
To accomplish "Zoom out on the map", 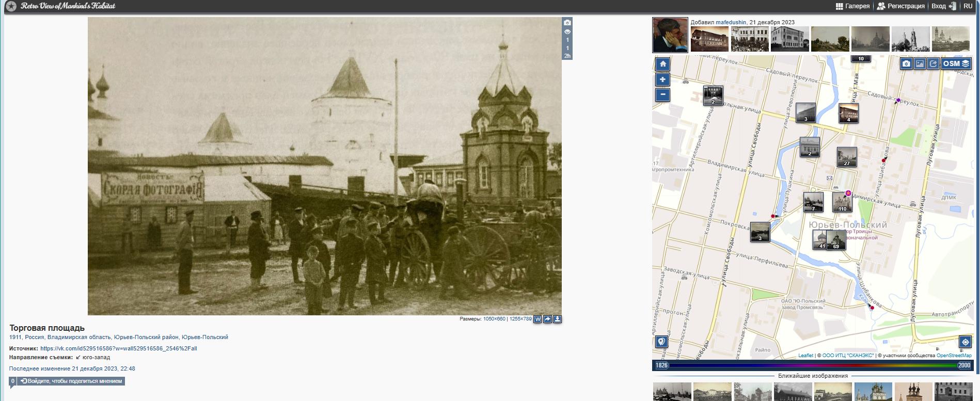I will tap(662, 95).
